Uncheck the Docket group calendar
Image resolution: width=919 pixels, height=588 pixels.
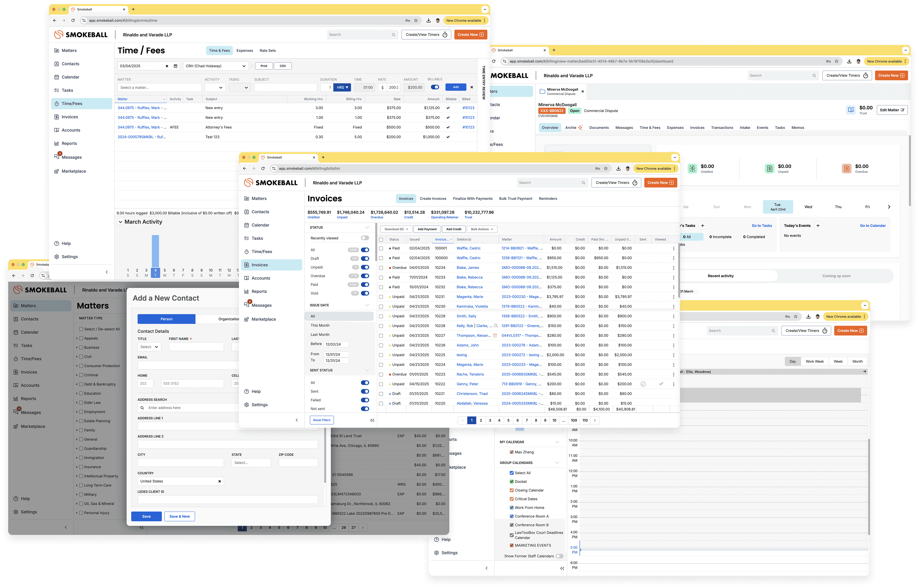512,482
